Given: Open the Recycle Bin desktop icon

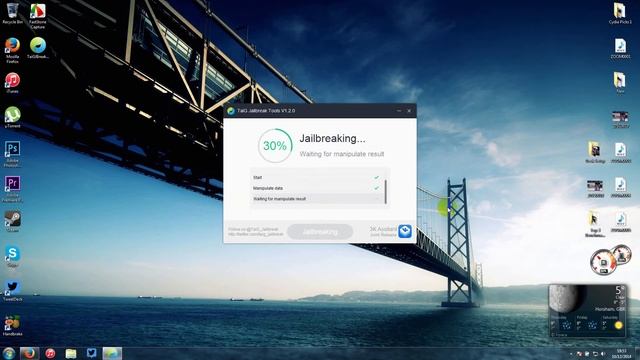Looking at the screenshot, I should pyautogui.click(x=12, y=13).
